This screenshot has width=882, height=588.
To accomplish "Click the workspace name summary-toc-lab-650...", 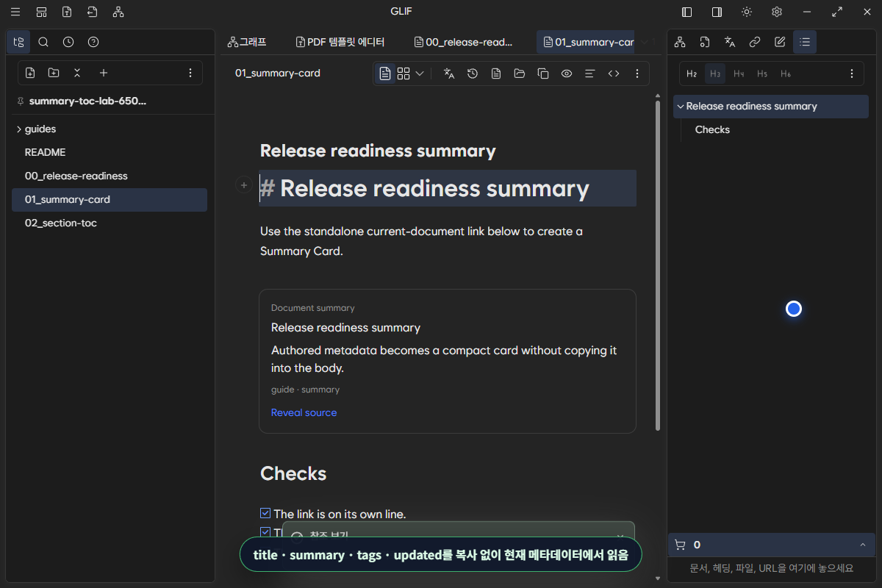I will (x=87, y=101).
